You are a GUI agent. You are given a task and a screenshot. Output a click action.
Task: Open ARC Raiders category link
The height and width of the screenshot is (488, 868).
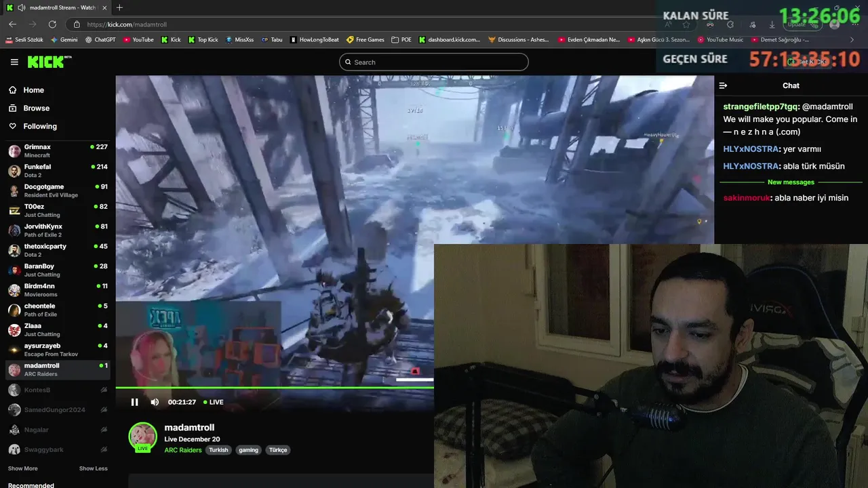(182, 450)
